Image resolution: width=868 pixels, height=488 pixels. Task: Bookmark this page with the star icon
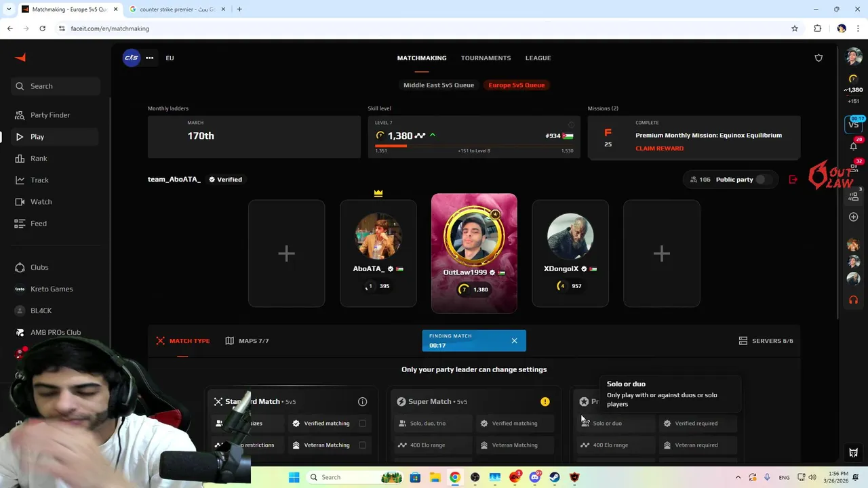click(x=795, y=28)
